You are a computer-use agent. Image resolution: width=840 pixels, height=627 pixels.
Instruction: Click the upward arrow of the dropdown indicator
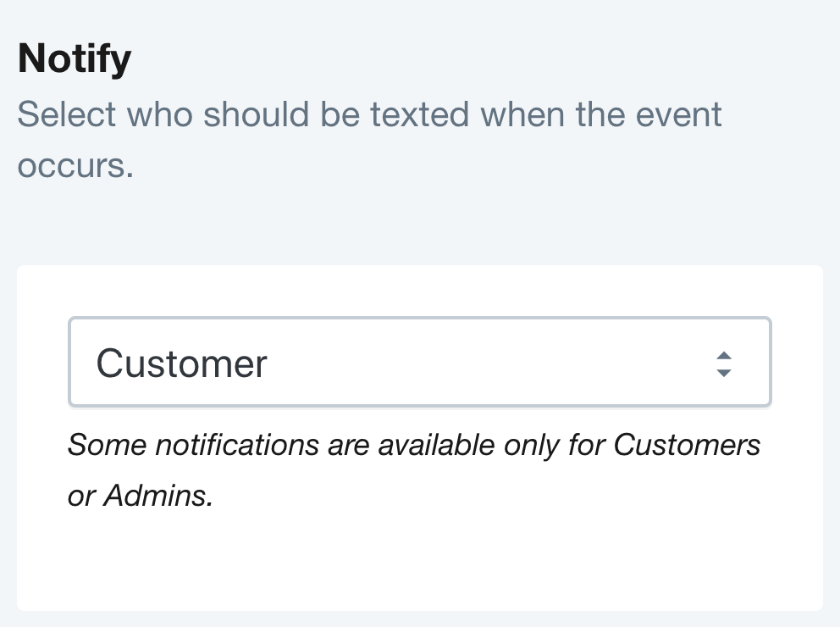click(724, 355)
